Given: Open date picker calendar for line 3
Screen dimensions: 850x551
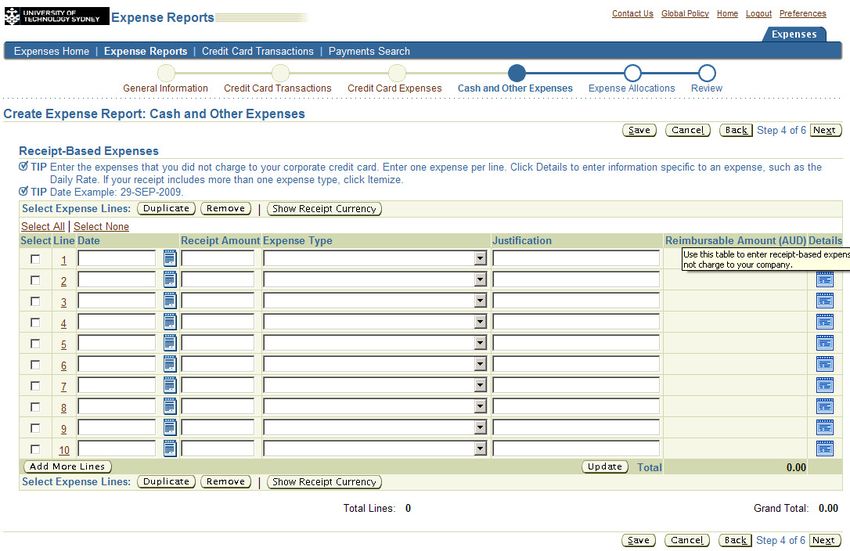Looking at the screenshot, I should 170,300.
